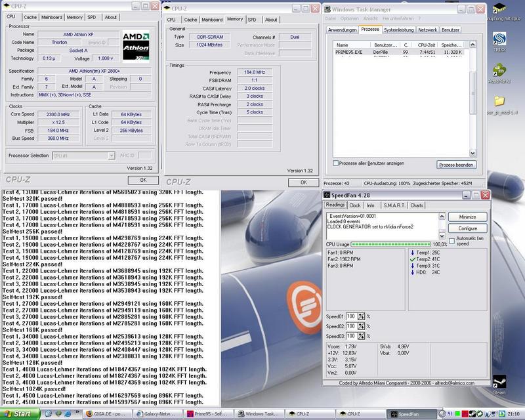Click the HD0 temperature arrow icon
Screen dimensions: 525x420
coord(413,272)
